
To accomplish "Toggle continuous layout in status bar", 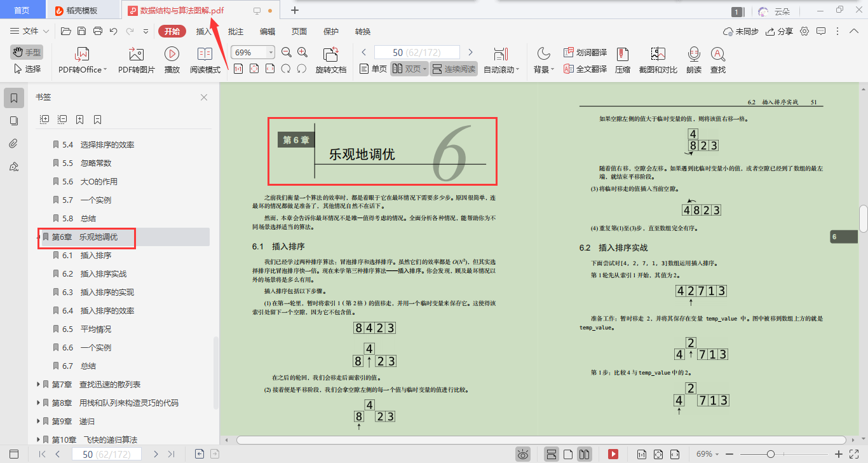I will (x=552, y=454).
